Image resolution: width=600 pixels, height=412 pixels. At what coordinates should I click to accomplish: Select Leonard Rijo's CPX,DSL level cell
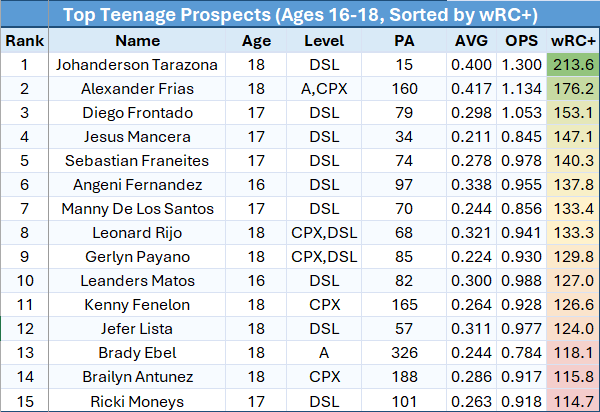(x=324, y=233)
